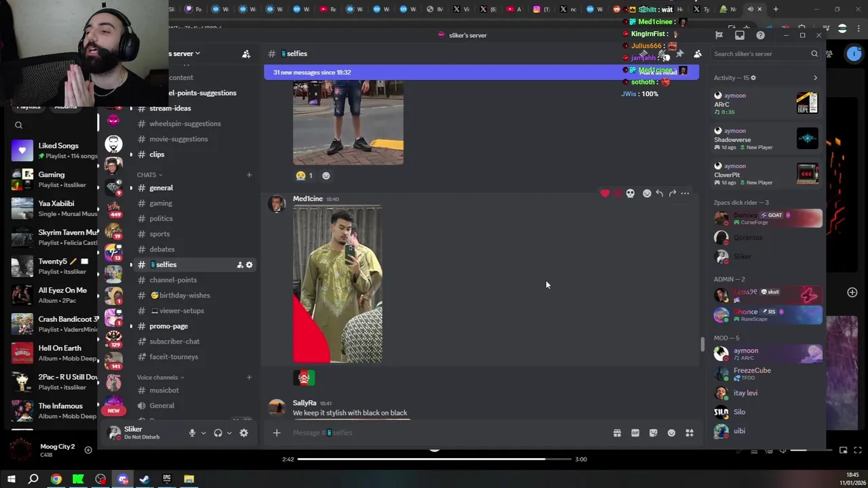
Task: Open File Explorer from taskbar
Action: coord(189,479)
